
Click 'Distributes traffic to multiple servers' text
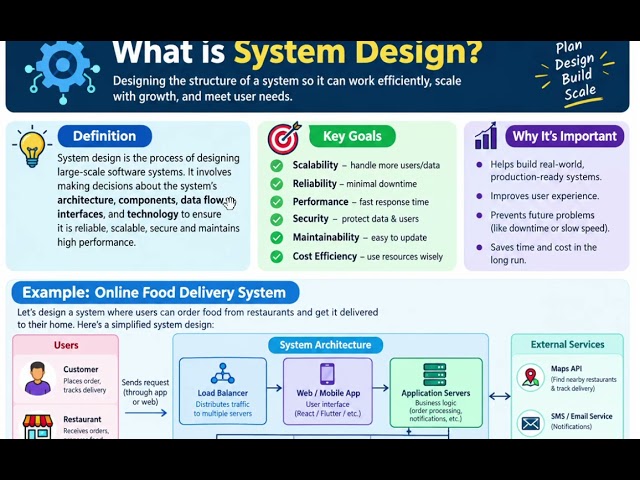click(x=222, y=409)
